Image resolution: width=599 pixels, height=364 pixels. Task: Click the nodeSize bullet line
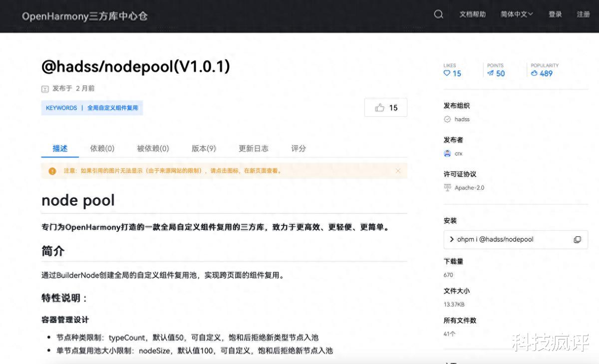[194, 351]
